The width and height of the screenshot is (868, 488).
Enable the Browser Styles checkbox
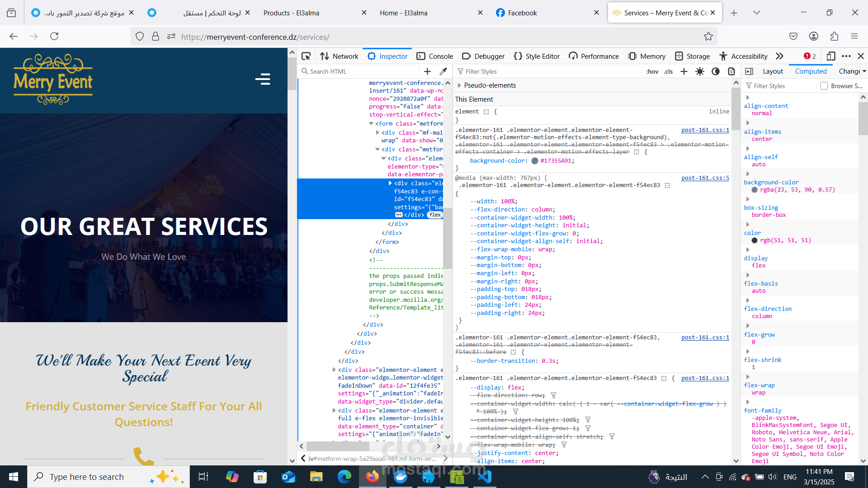pos(824,86)
